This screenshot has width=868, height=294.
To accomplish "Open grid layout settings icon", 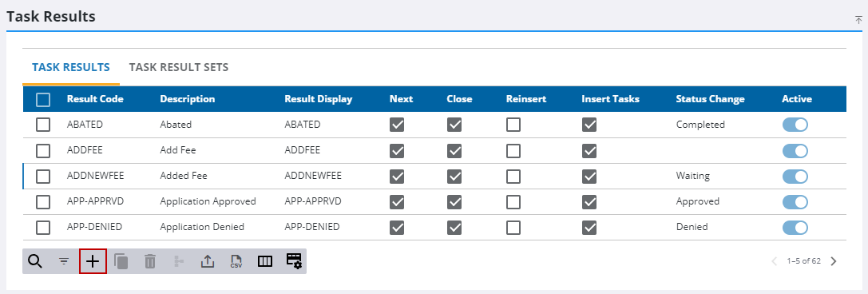I will 294,260.
